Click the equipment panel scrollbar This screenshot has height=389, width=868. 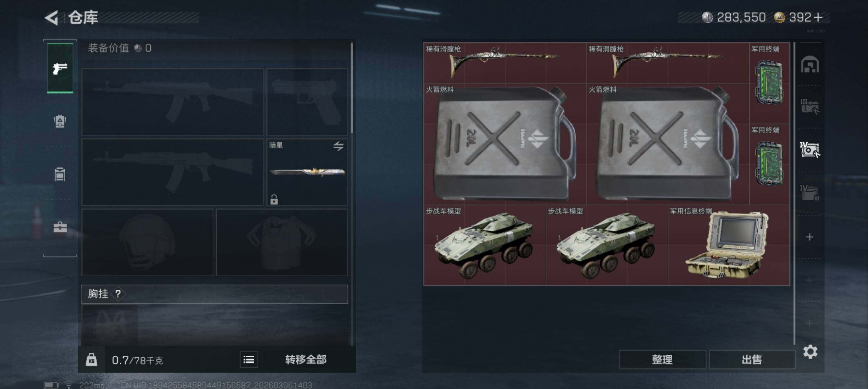point(352,88)
